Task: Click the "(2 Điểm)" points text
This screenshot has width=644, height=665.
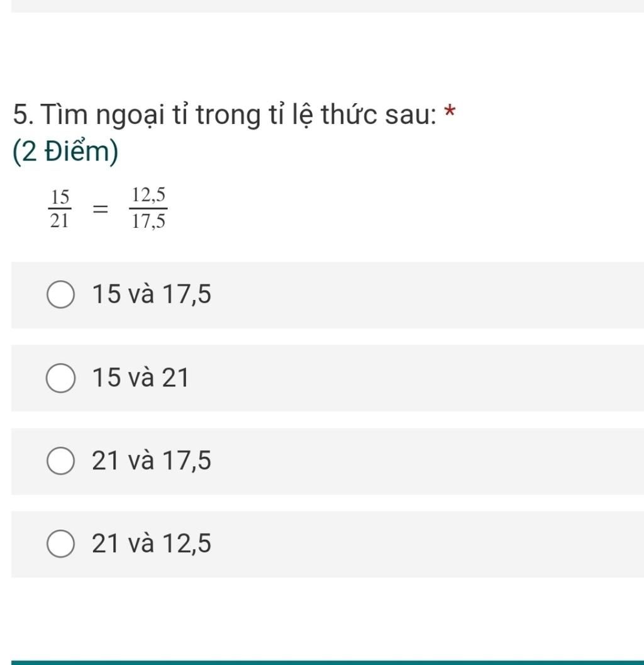Action: 65,153
